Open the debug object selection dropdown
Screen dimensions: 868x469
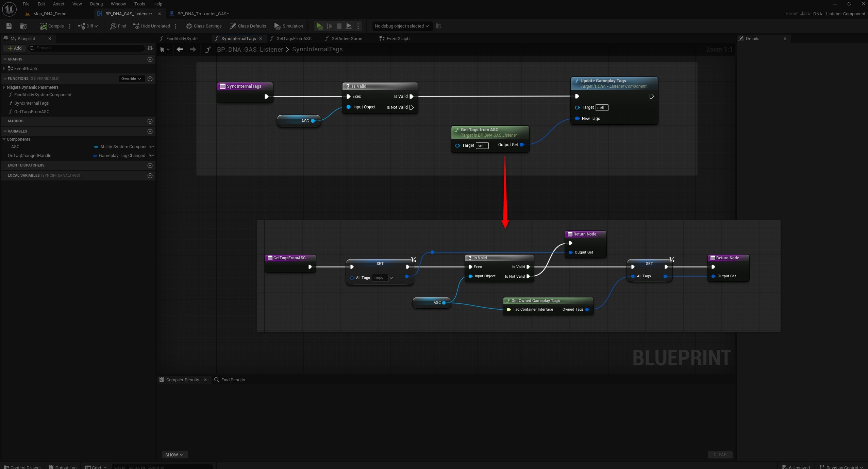(401, 26)
